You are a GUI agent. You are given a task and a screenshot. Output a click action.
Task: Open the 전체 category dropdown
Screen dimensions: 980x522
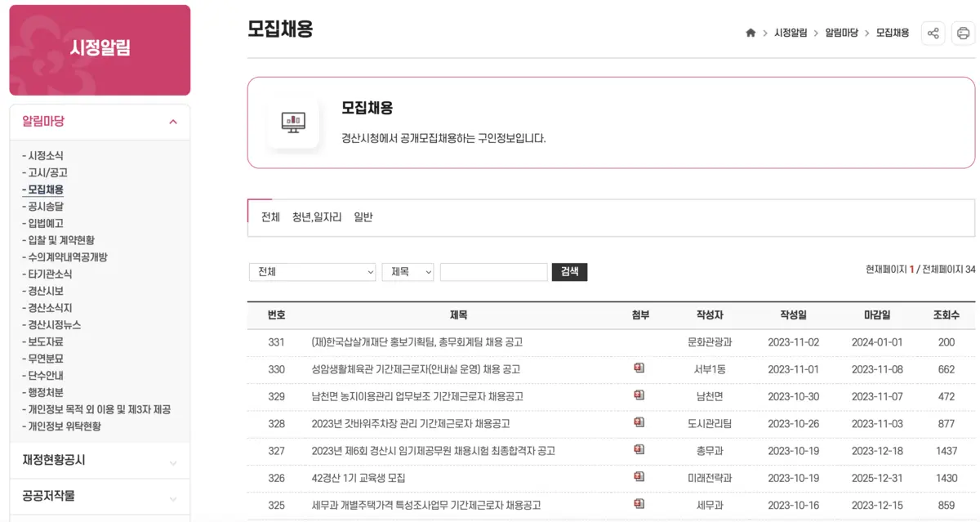coord(312,271)
